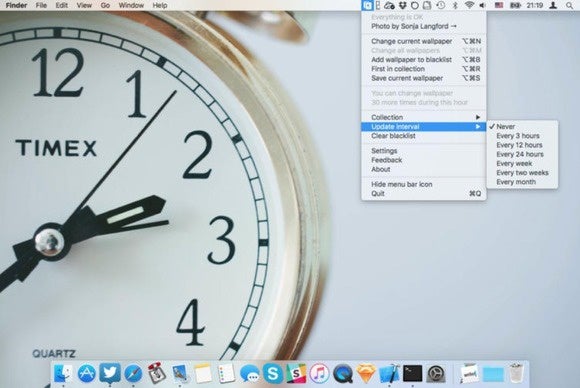The height and width of the screenshot is (388, 580).
Task: Launch Safari from the dock
Action: pyautogui.click(x=133, y=373)
